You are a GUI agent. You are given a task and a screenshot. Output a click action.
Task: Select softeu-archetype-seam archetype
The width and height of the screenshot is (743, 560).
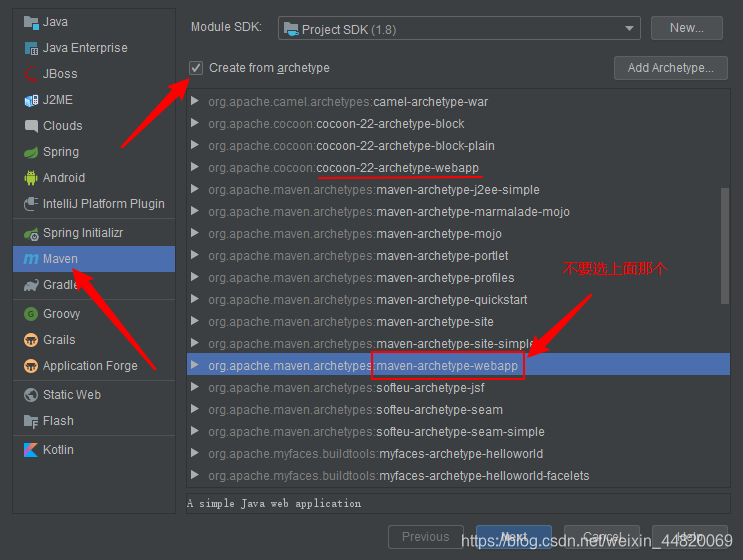[x=458, y=410]
